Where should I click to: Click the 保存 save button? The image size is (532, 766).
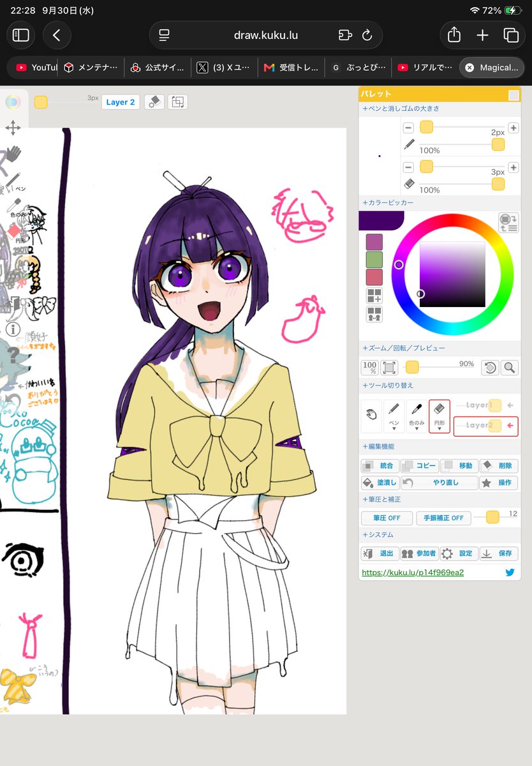tap(499, 553)
